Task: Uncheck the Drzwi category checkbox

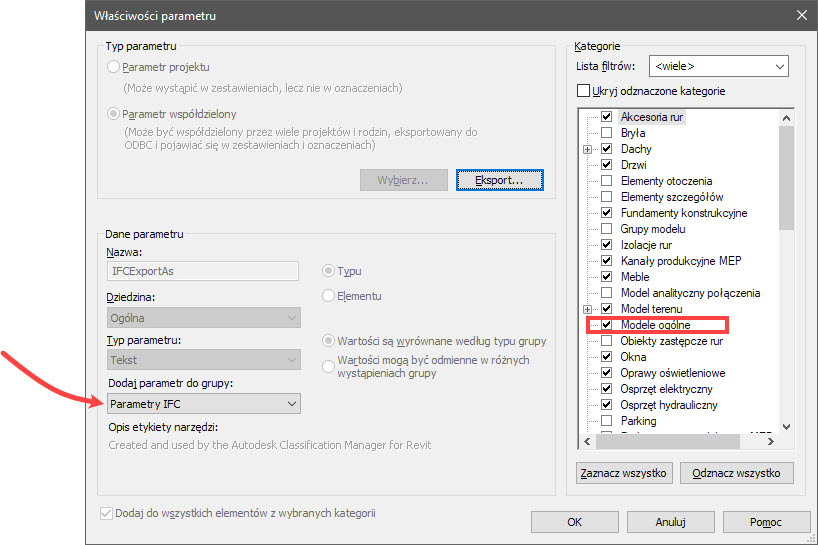Action: [606, 165]
